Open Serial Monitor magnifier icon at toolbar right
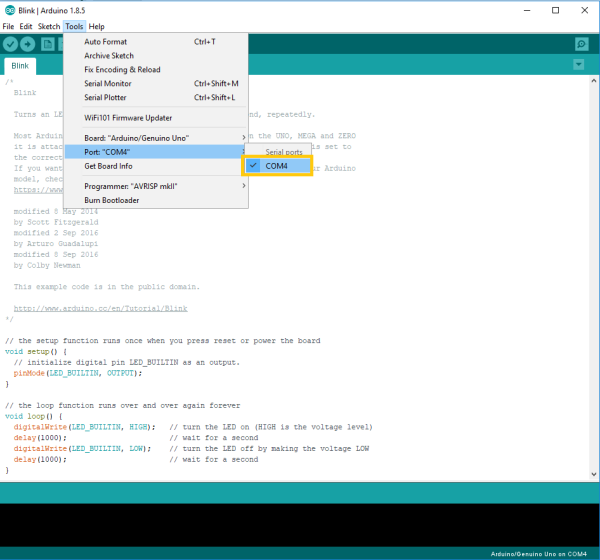Screen dimensions: 600x560 581,44
